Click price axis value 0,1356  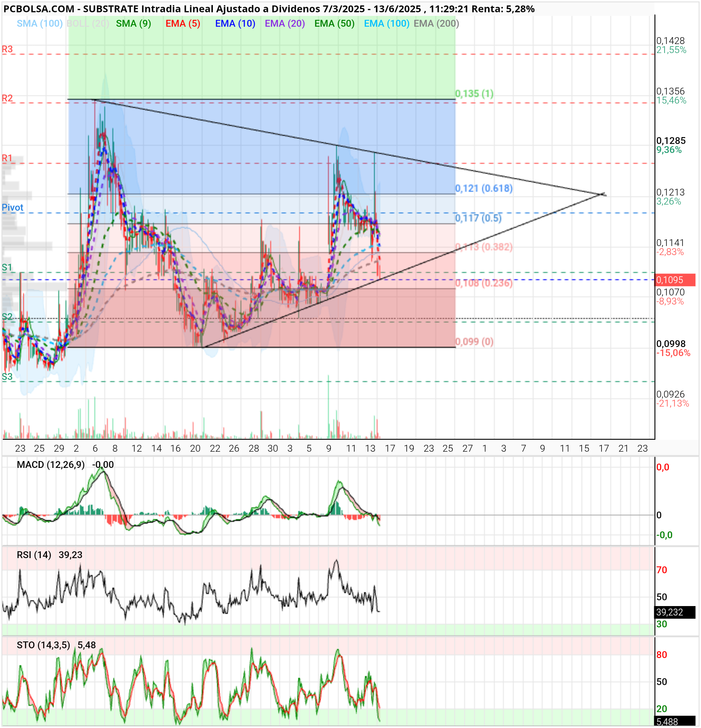pyautogui.click(x=670, y=91)
